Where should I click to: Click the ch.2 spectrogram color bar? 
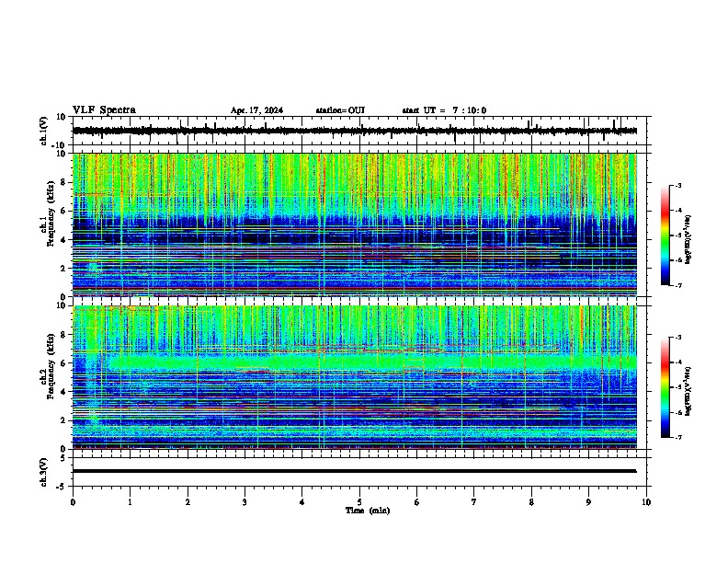[x=665, y=387]
